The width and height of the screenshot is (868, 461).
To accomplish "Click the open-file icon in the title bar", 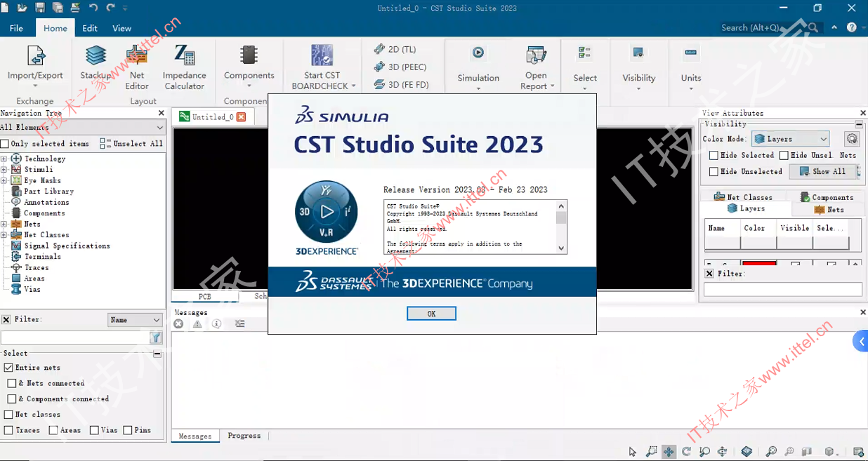I will (22, 8).
